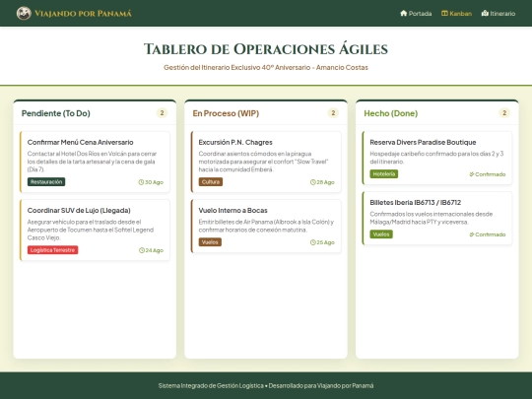Click the brown Vuelos tag on Bocas card
This screenshot has width=532, height=399.
pos(210,242)
